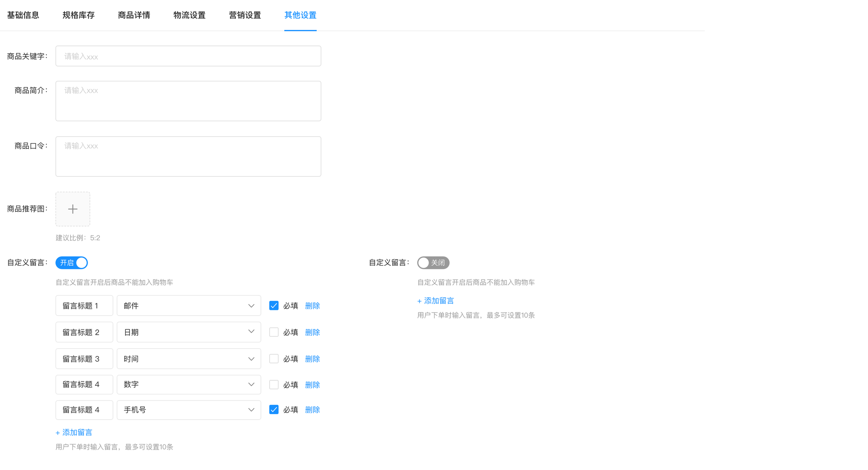Image resolution: width=868 pixels, height=470 pixels.
Task: Click 添加留言 below the 留言标题 rows
Action: click(x=74, y=432)
